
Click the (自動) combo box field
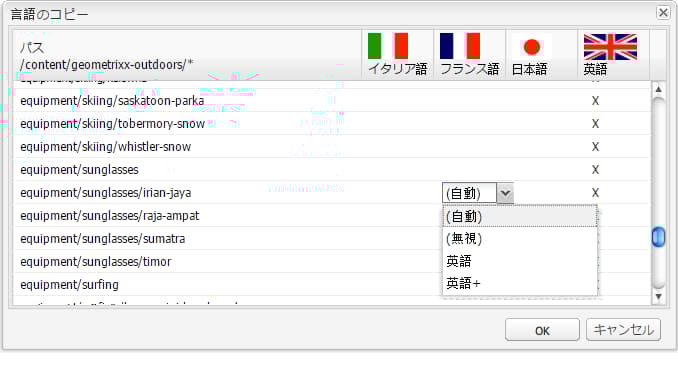[469, 193]
